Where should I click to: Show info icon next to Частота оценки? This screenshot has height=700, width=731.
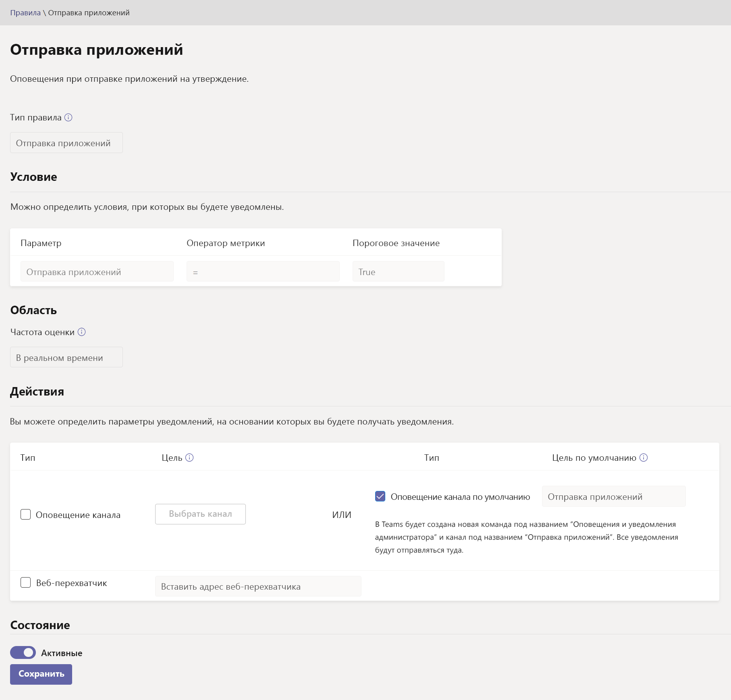82,332
